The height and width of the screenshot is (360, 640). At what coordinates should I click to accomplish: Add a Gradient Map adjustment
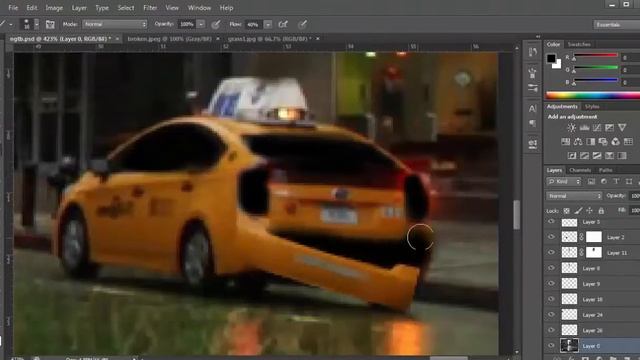point(622,156)
